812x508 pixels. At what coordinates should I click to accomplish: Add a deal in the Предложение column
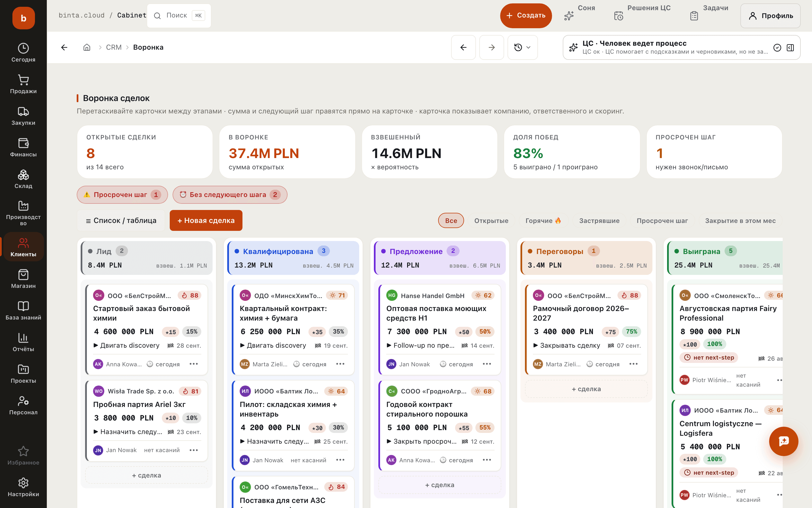tap(440, 485)
